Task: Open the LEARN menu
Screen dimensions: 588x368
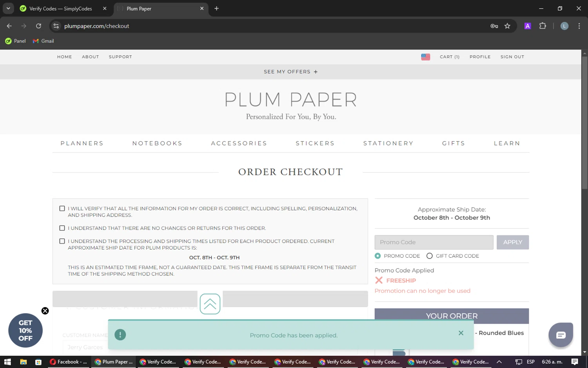Action: pos(507,143)
